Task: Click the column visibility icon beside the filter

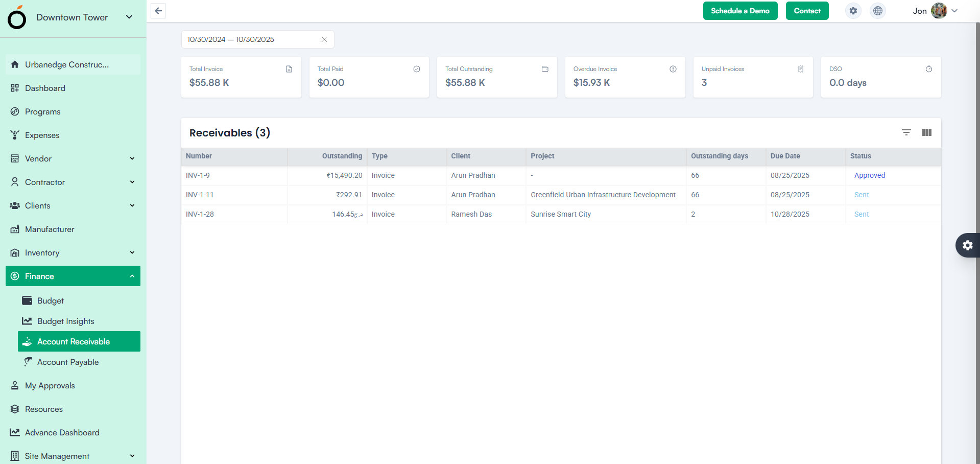Action: pyautogui.click(x=927, y=132)
